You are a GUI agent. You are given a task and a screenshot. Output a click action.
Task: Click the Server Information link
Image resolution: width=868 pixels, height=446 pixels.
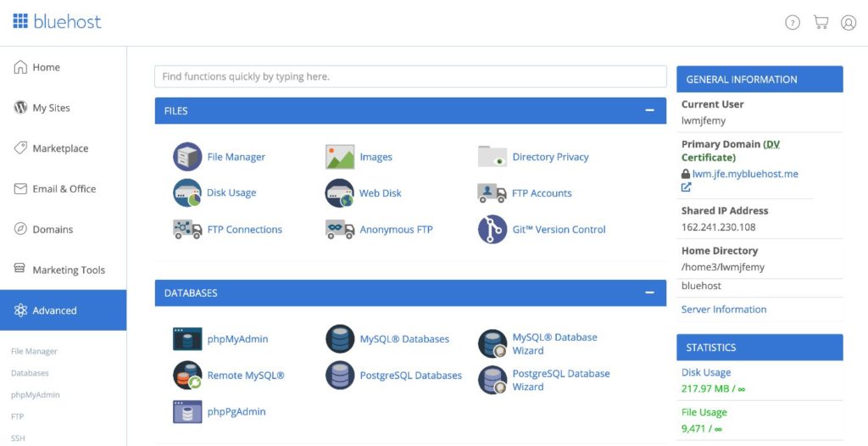(x=724, y=309)
